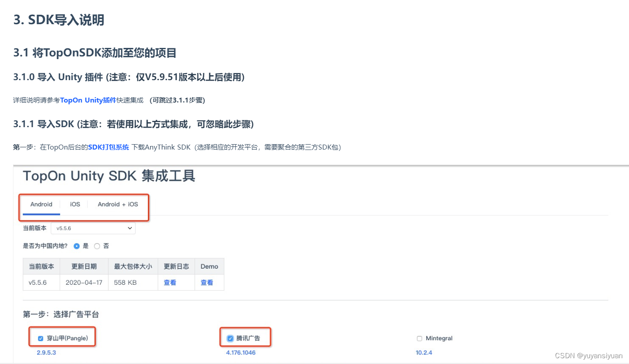
Task: Click the 3.1.0 导入 Unity 插件 heading
Action: [129, 77]
